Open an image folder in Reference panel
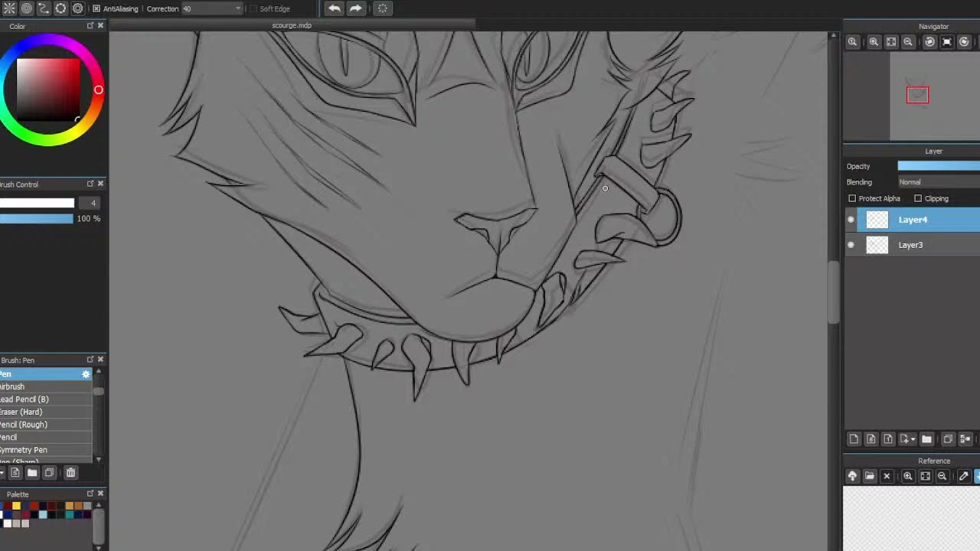The image size is (980, 551). (x=870, y=476)
